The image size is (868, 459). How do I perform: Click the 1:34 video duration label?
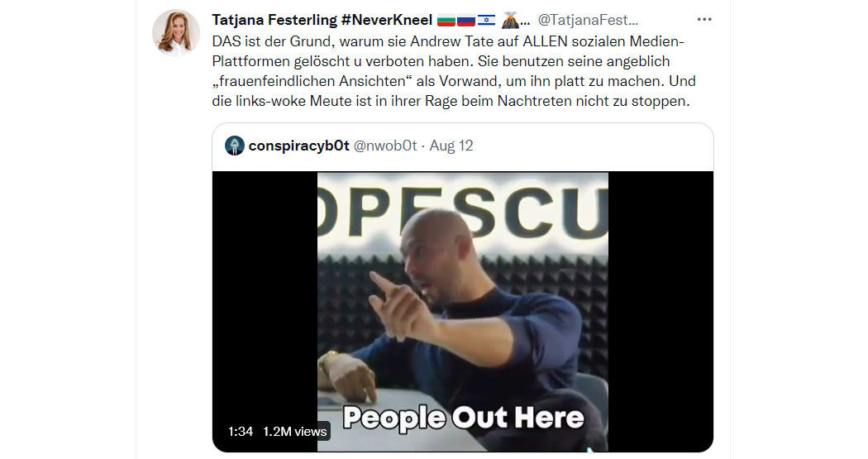[241, 432]
